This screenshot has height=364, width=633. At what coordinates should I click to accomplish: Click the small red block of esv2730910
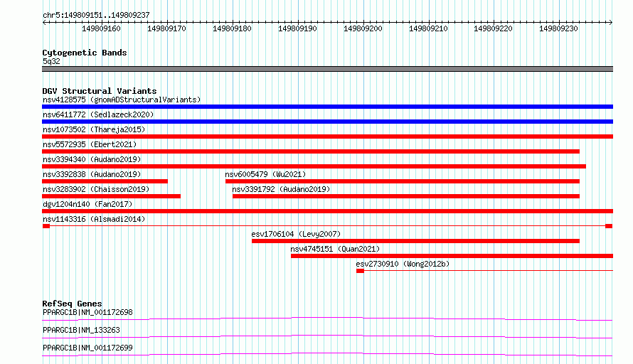[360, 271]
